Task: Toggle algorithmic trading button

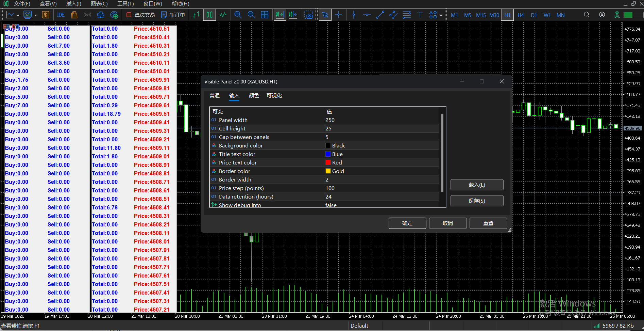Action: (x=140, y=15)
